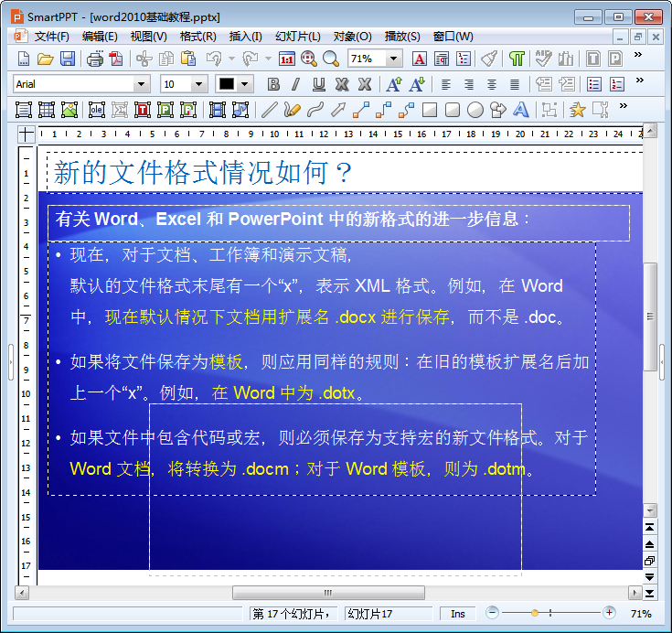
Task: Show formatting marks with the pilcrow icon
Action: [x=517, y=59]
